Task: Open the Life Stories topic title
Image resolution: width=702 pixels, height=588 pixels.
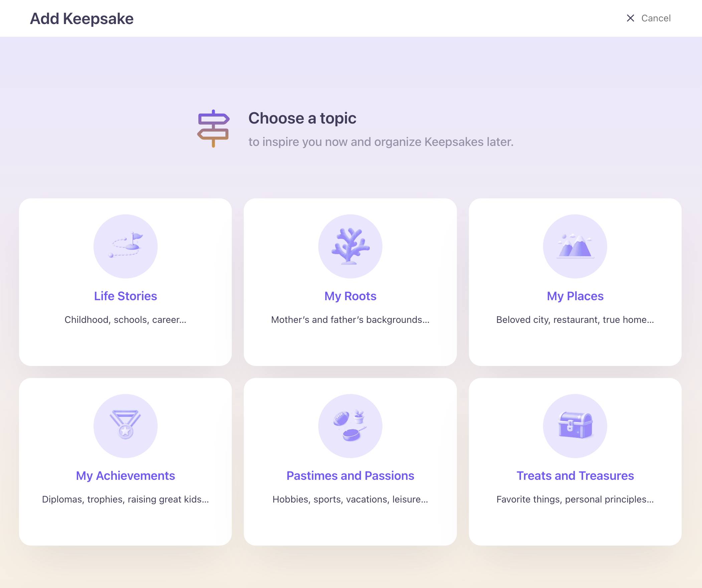Action: 125,296
